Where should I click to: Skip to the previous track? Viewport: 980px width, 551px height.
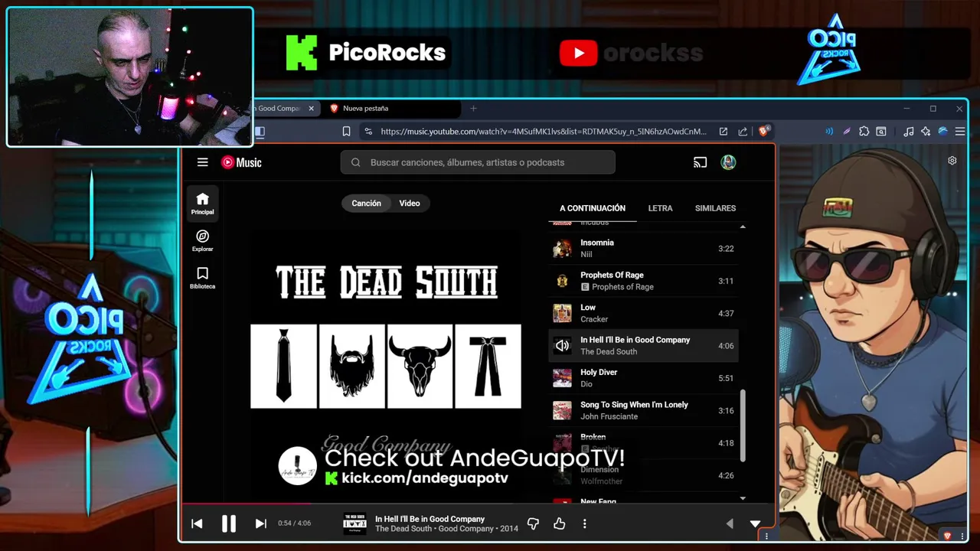(197, 523)
